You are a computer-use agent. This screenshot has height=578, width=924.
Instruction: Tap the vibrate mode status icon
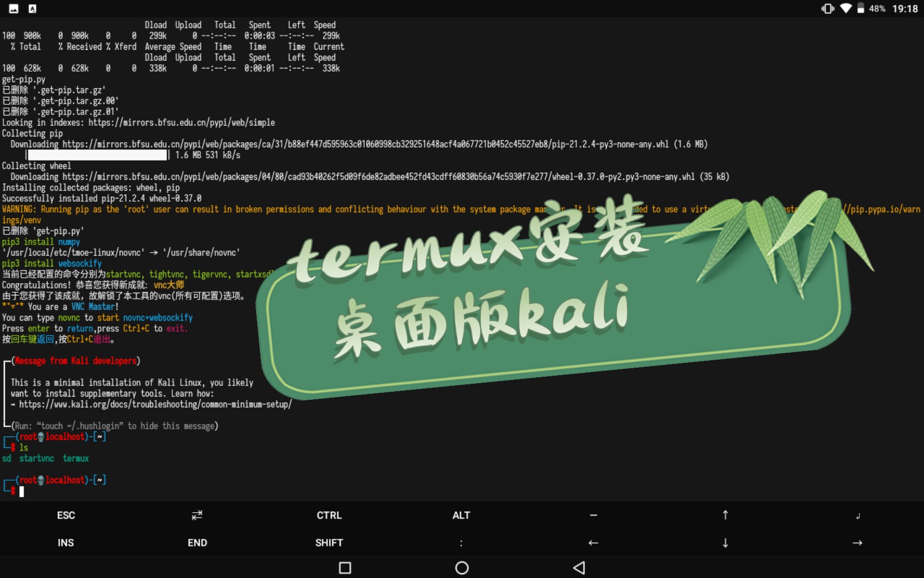pos(828,9)
